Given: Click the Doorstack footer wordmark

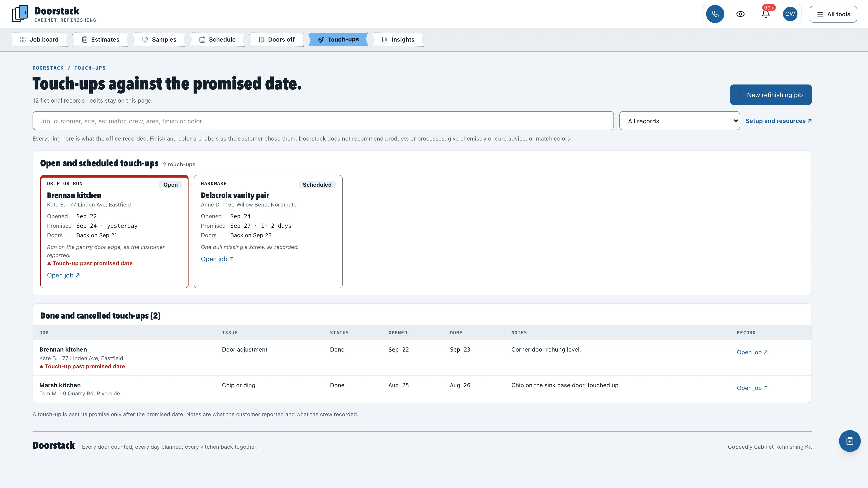Looking at the screenshot, I should click(x=54, y=445).
